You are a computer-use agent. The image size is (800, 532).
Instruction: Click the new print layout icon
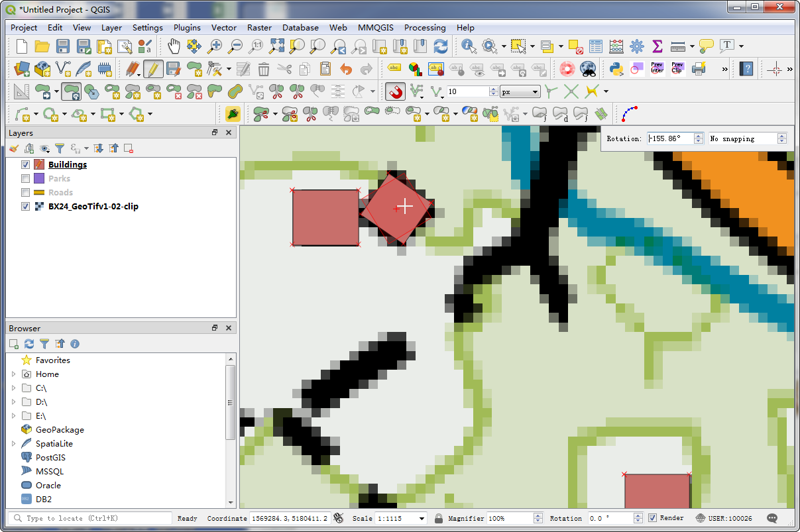coord(104,46)
